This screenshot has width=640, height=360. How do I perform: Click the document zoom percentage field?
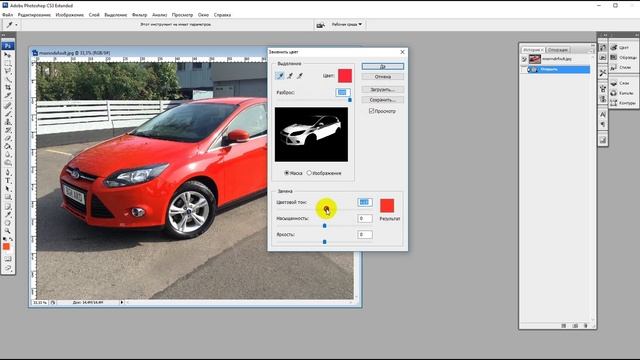click(40, 302)
